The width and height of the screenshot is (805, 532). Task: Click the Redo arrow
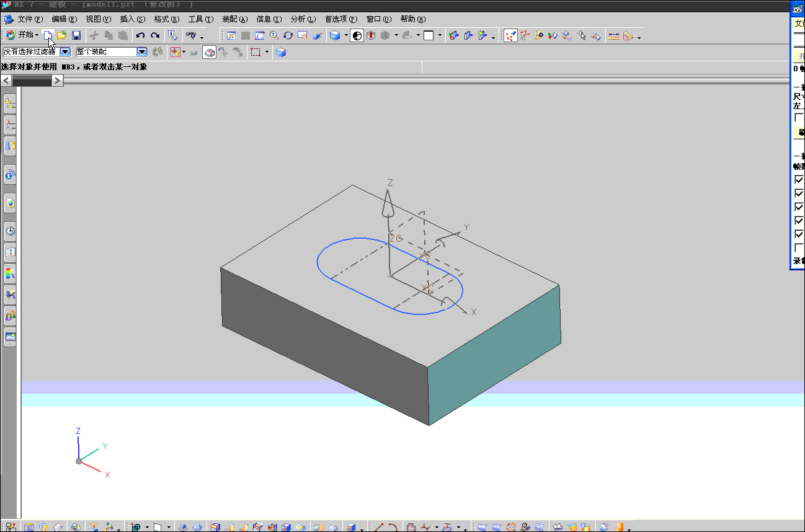pyautogui.click(x=155, y=35)
